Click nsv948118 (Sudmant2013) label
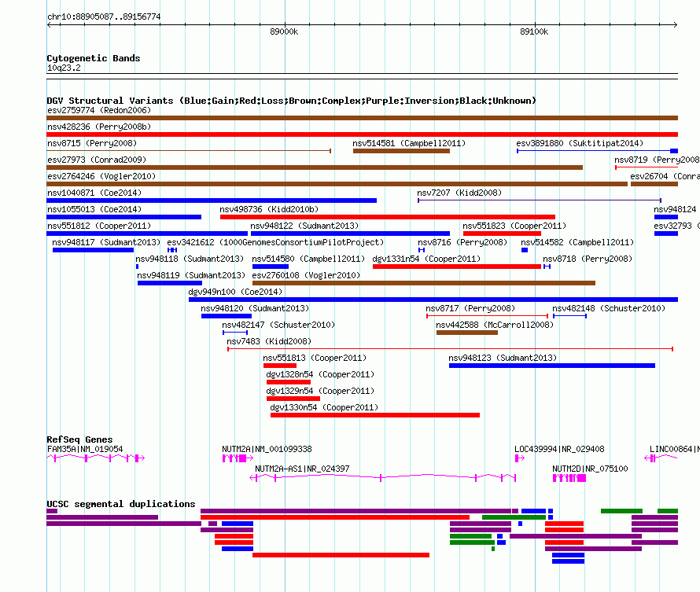 tap(190, 259)
